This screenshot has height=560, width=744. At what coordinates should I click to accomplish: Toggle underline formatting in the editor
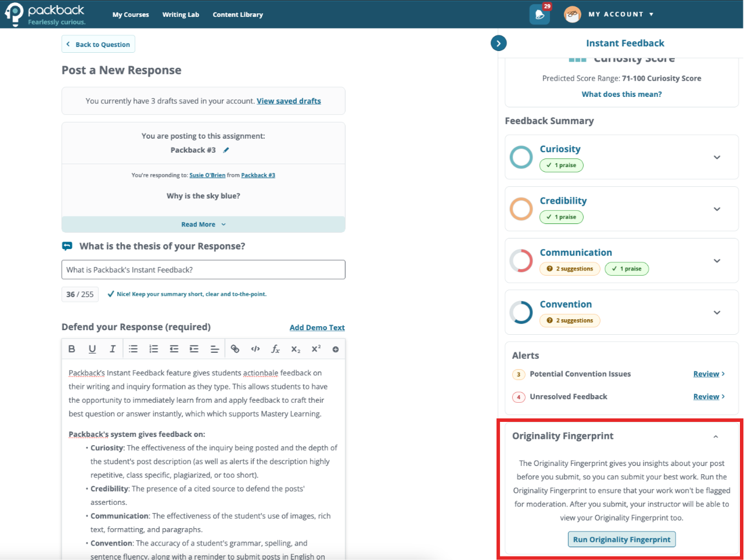point(92,349)
